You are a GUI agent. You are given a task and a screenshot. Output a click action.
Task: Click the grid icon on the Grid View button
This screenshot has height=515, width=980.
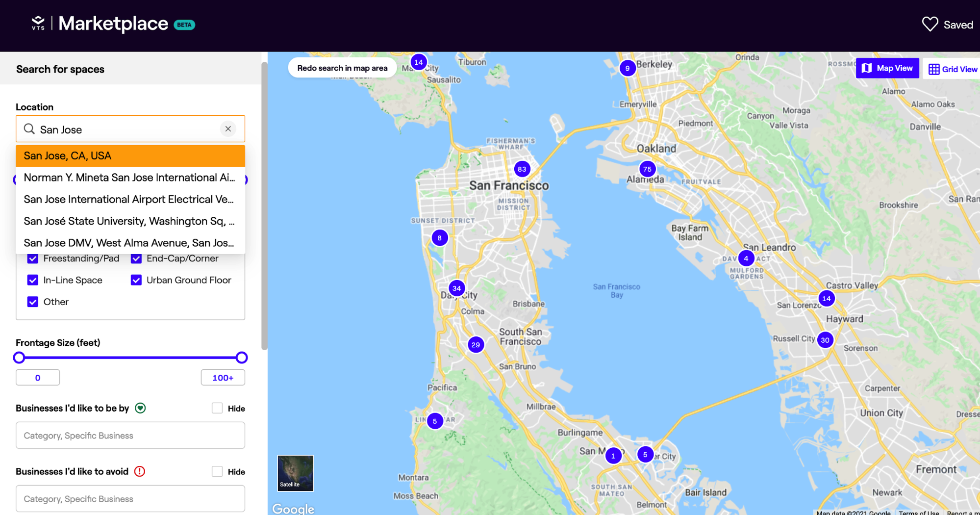[x=934, y=69]
